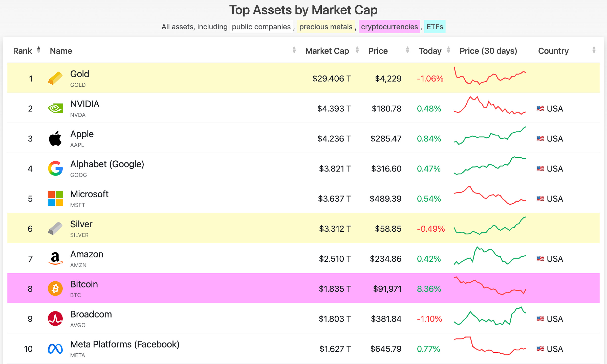Click the Microsoft logo icon
The image size is (607, 364).
(x=55, y=199)
